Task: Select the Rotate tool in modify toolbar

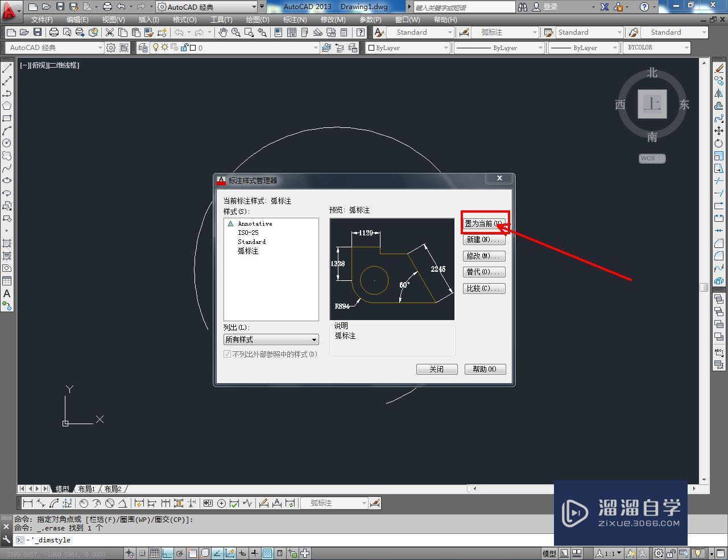Action: point(719,143)
